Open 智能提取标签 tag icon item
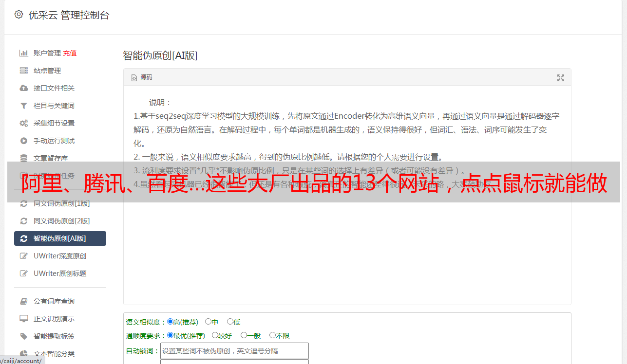This screenshot has width=627, height=364. pos(23,336)
